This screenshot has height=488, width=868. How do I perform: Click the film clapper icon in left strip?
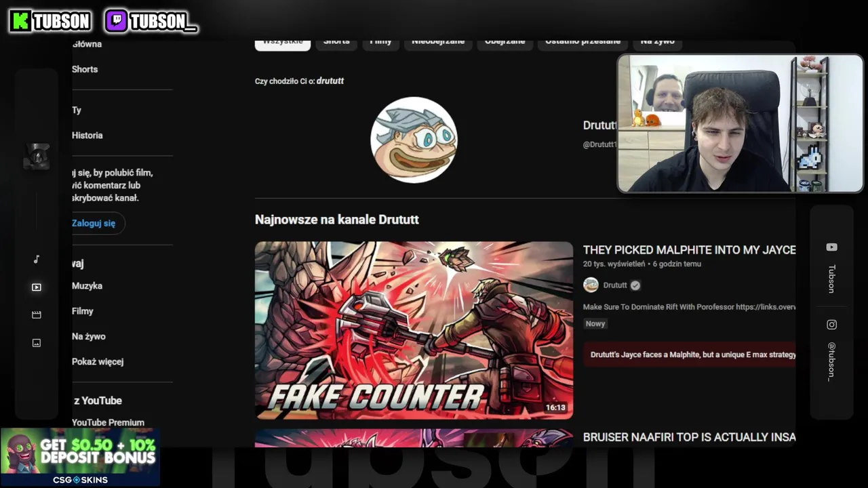point(37,315)
